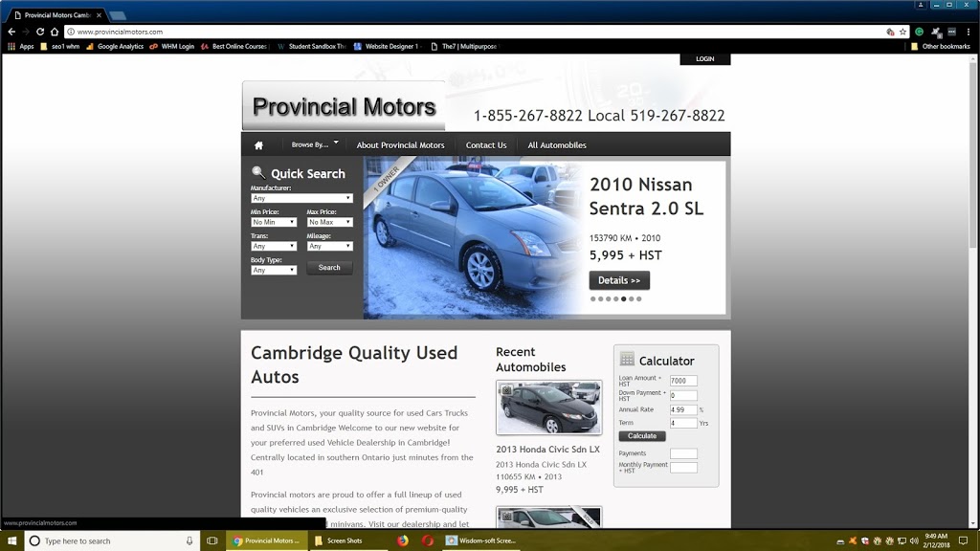Open the Body Type dropdown

click(273, 270)
